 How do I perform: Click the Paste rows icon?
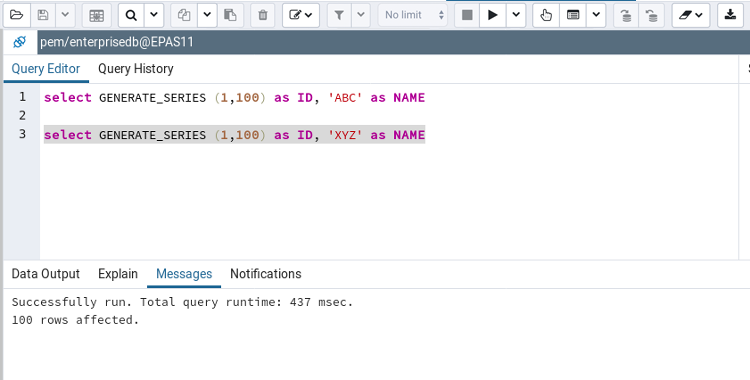coord(230,15)
